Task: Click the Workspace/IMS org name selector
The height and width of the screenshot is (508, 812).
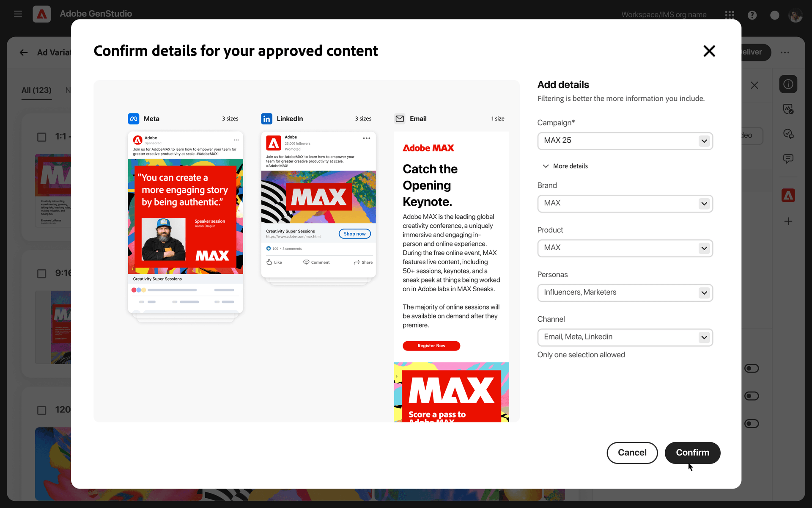Action: [x=664, y=15]
